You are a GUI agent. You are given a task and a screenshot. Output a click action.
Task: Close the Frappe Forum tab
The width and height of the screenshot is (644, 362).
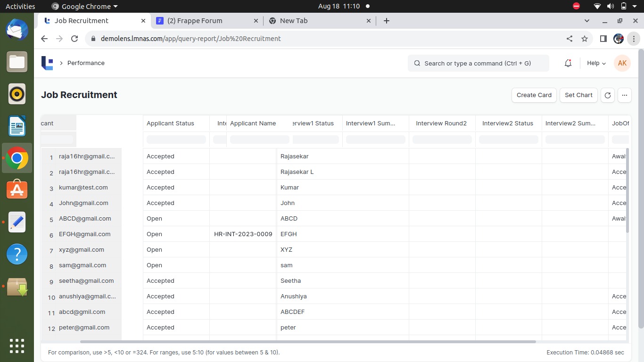tap(256, 21)
